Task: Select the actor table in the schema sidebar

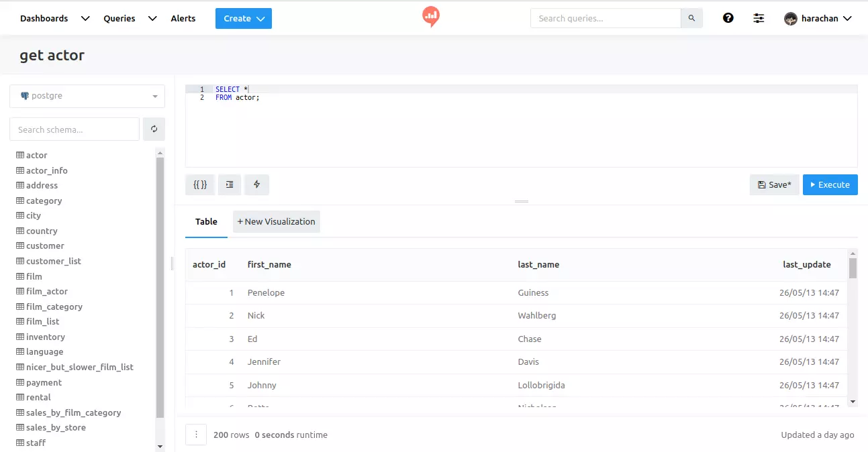Action: point(36,155)
